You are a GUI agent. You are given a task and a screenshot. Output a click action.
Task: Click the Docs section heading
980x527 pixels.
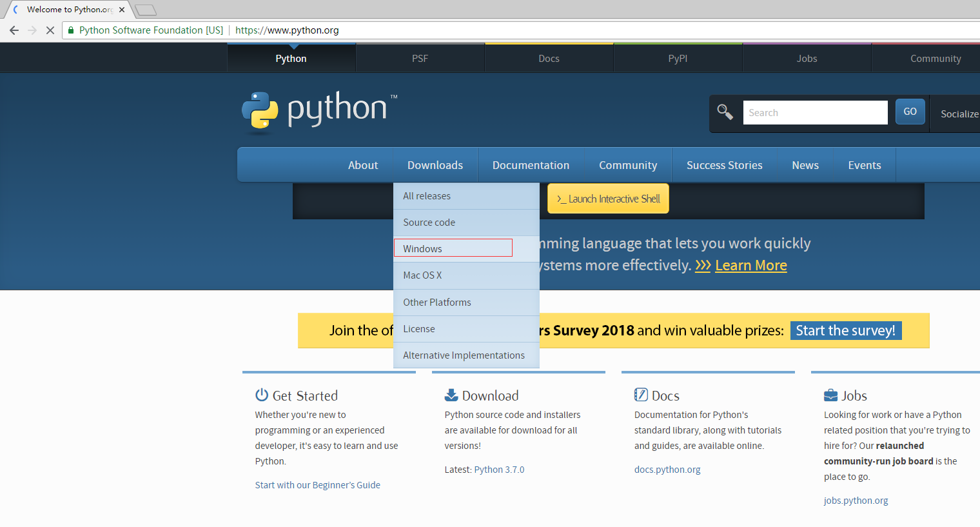tap(665, 395)
